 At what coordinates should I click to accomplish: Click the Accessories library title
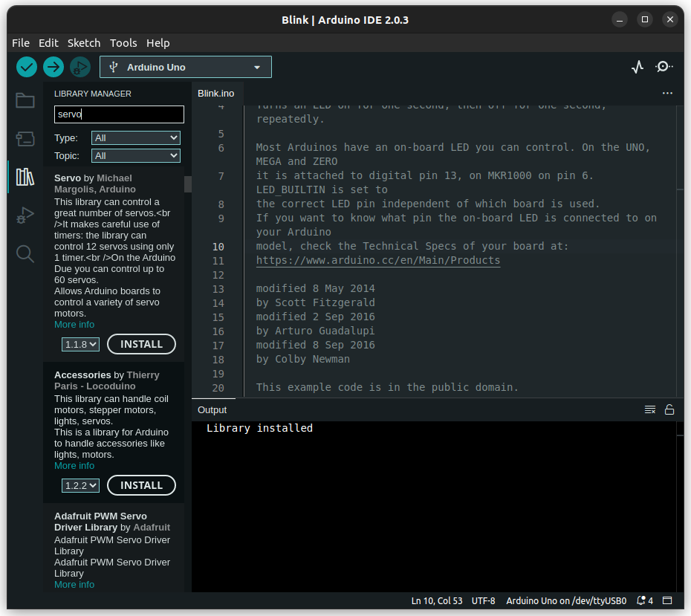pyautogui.click(x=82, y=375)
